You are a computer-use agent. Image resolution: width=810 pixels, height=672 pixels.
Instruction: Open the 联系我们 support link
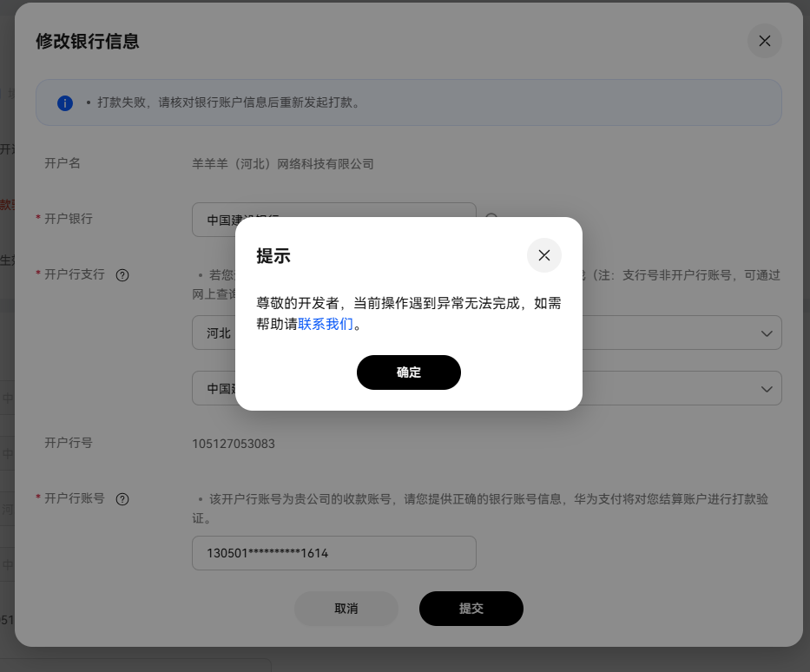326,324
